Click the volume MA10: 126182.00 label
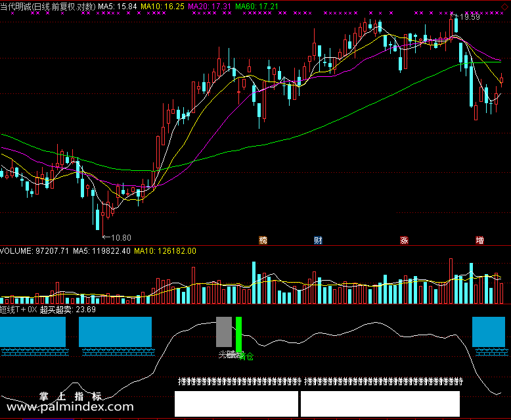 point(165,251)
